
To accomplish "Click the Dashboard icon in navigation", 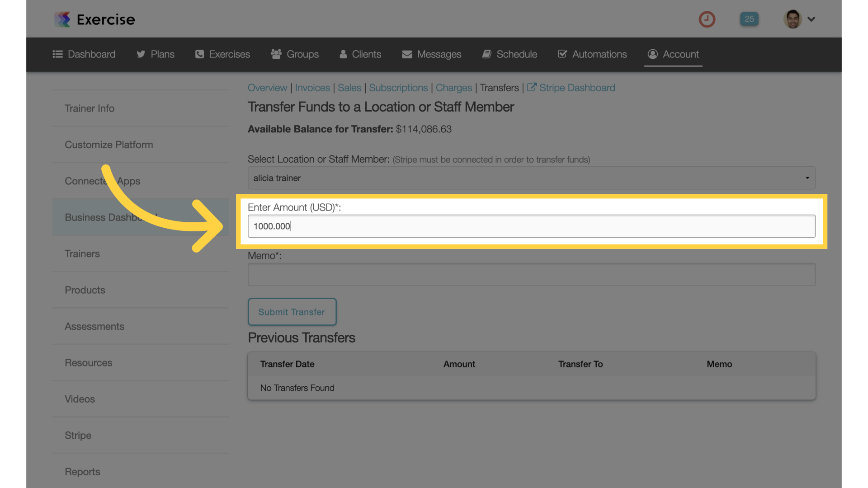I will pos(57,54).
